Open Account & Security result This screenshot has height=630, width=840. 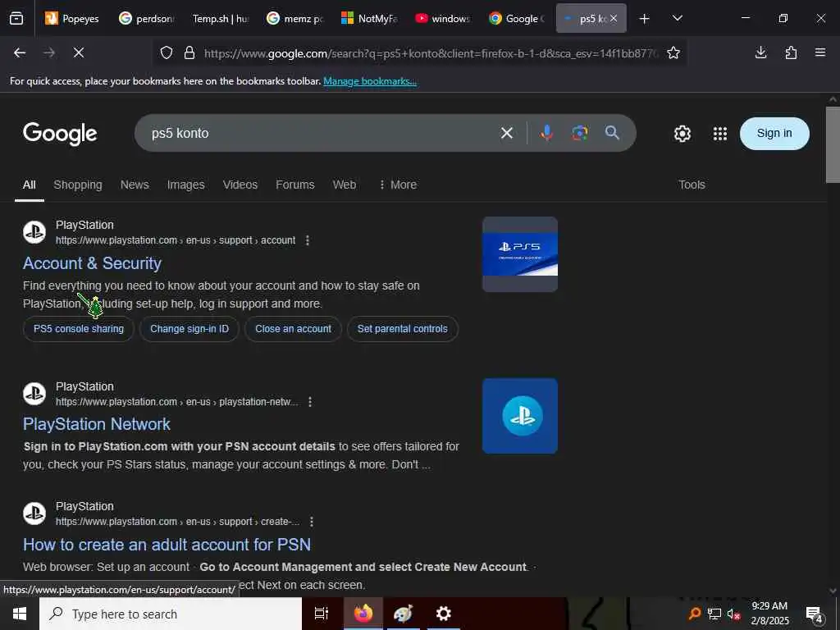tap(92, 263)
